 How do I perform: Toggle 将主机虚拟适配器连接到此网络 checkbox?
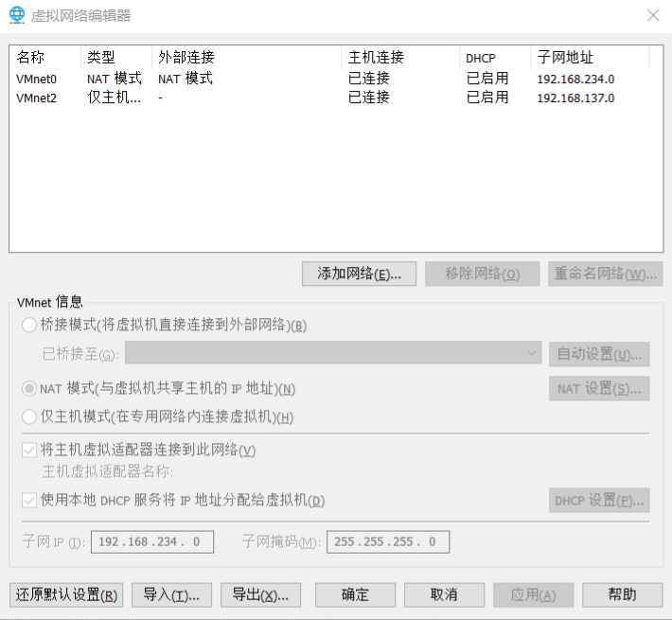(28, 450)
